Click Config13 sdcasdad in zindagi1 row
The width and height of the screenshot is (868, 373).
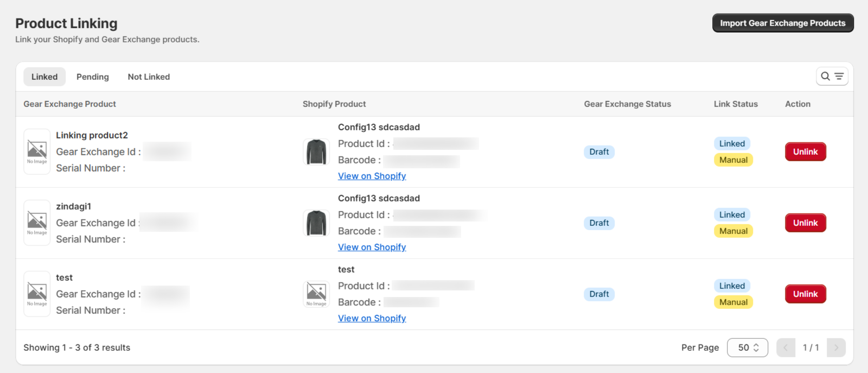(379, 198)
